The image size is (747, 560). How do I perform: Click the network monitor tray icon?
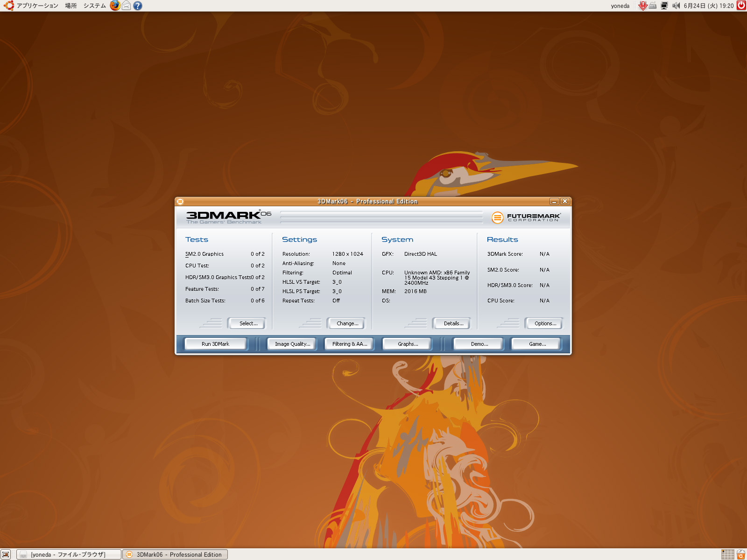click(x=664, y=6)
